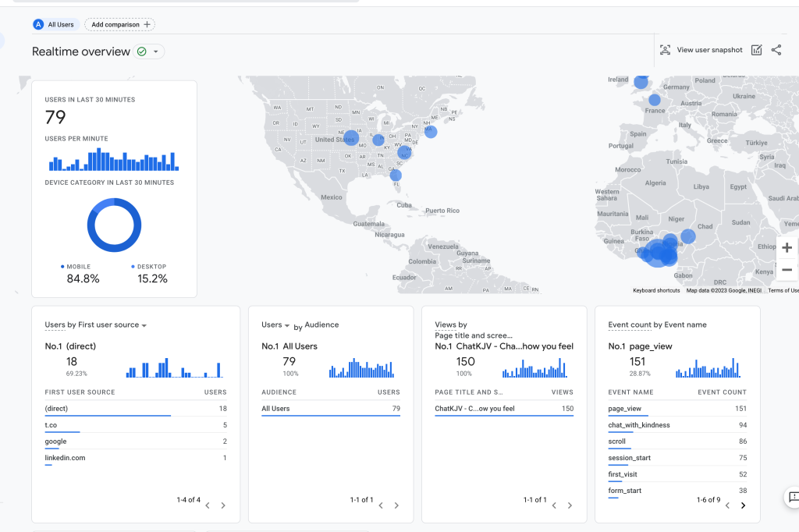
Task: Click a user bubble over West Africa on map
Action: tap(659, 254)
